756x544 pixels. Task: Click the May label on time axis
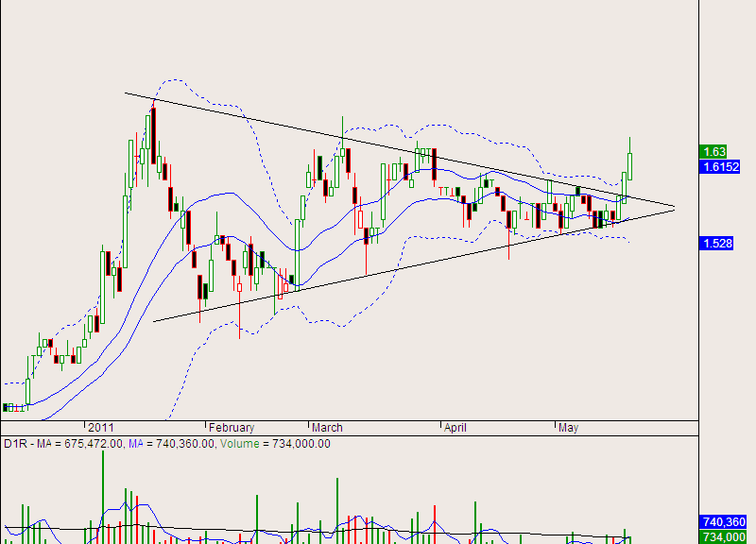point(568,427)
